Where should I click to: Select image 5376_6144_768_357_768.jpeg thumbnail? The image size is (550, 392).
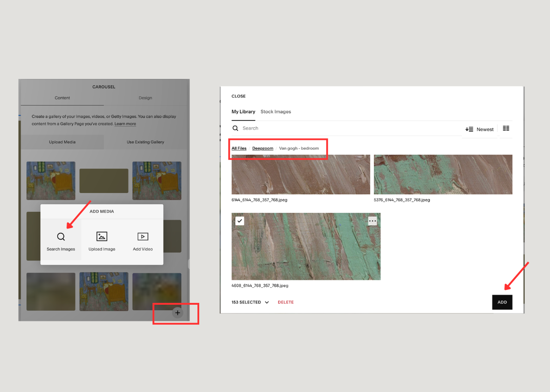tap(443, 175)
